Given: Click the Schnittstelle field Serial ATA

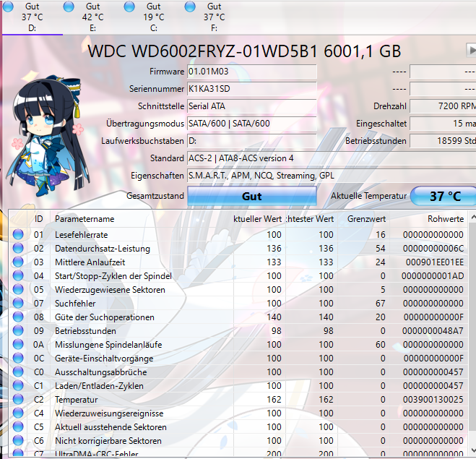Looking at the screenshot, I should coord(252,106).
